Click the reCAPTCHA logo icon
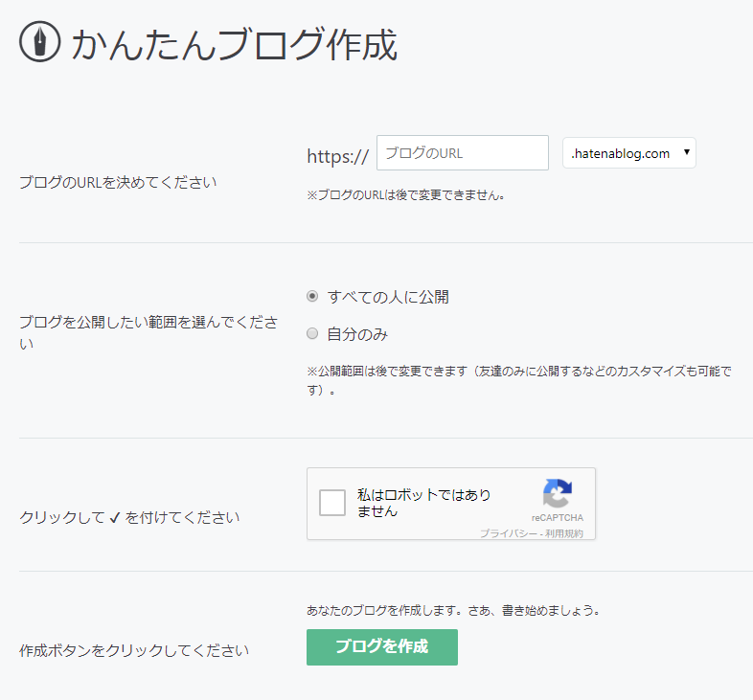 [x=557, y=494]
